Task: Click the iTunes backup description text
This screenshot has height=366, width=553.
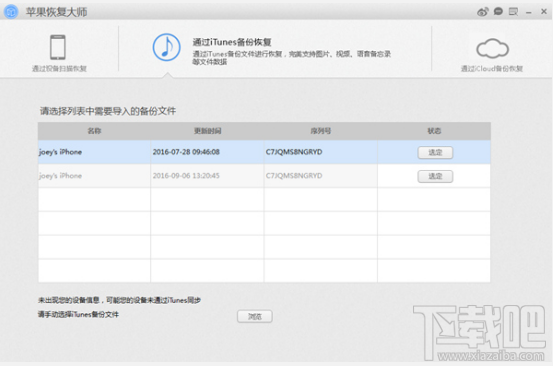Action: pos(291,58)
